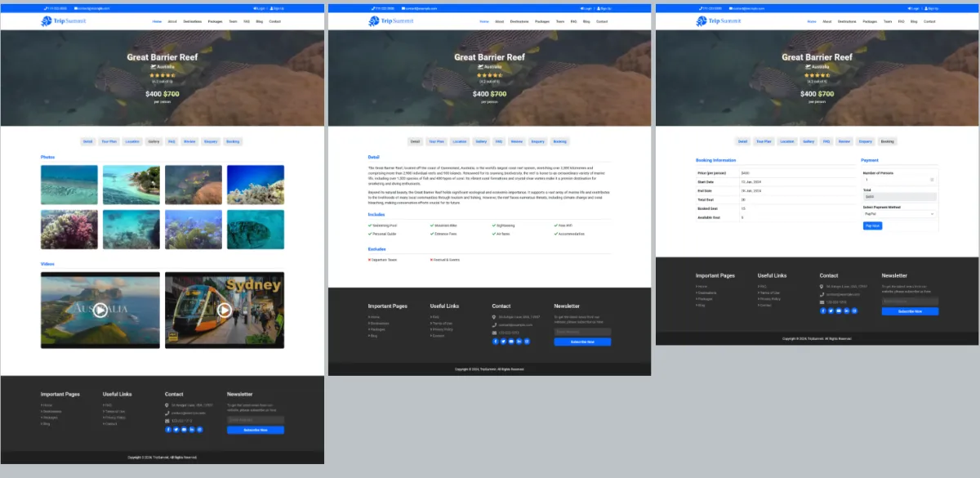980x478 pixels.
Task: Increase Number of Persons using the spinner
Action: click(933, 179)
